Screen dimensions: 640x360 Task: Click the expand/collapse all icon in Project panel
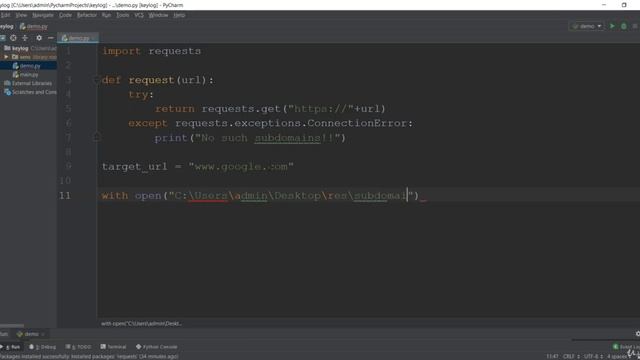point(25,38)
